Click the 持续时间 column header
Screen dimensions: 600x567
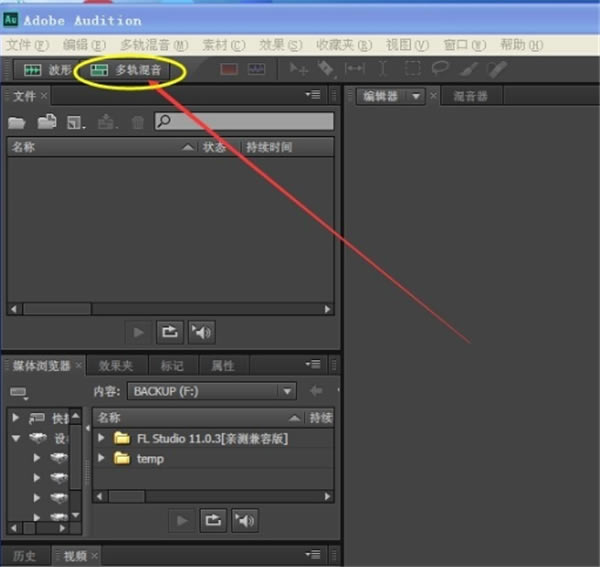[287, 147]
